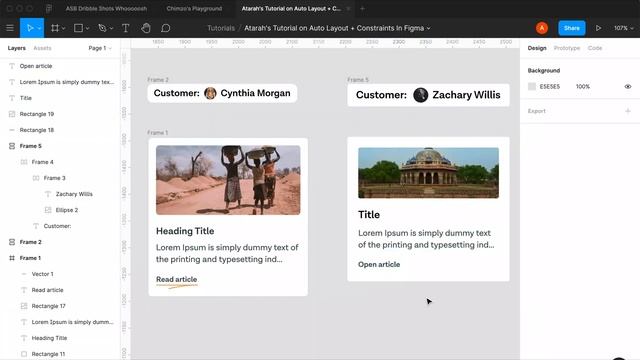Click the background opacity 100% field
The height and width of the screenshot is (360, 640).
(582, 87)
